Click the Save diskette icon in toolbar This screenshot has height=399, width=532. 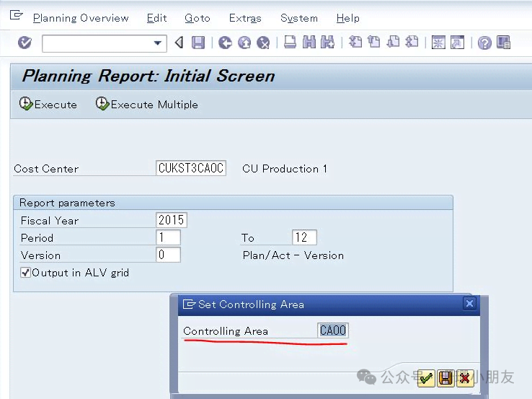(x=198, y=43)
